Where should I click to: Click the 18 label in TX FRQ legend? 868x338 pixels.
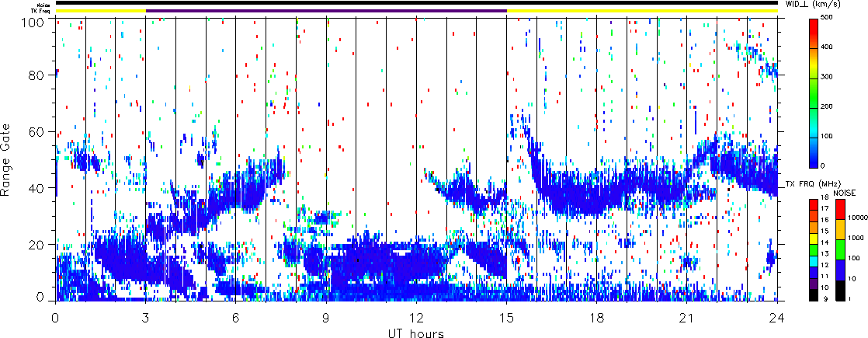(x=825, y=197)
